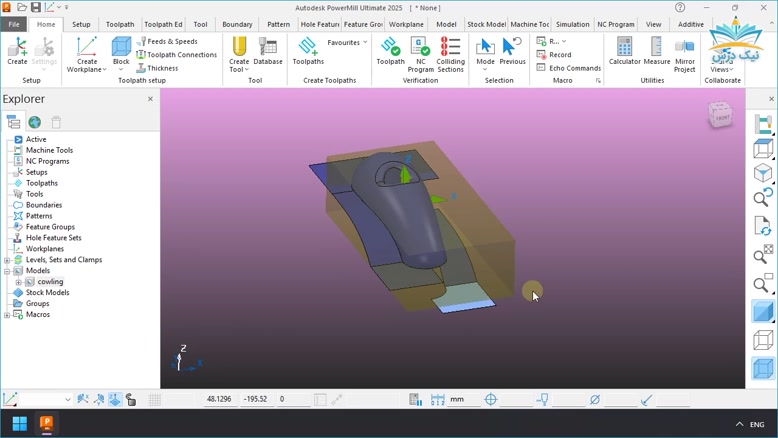The height and width of the screenshot is (438, 778).
Task: Expand the Models tree node
Action: pos(7,271)
